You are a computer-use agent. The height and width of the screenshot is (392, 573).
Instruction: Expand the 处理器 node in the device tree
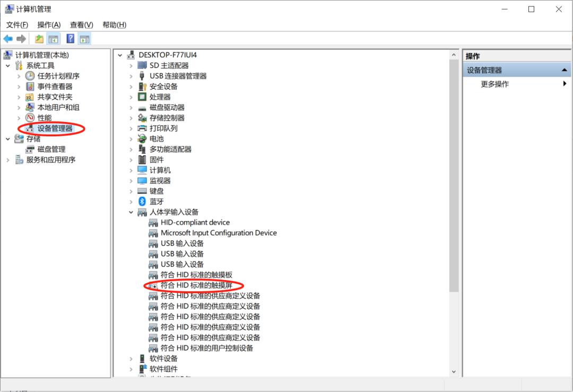click(x=131, y=97)
